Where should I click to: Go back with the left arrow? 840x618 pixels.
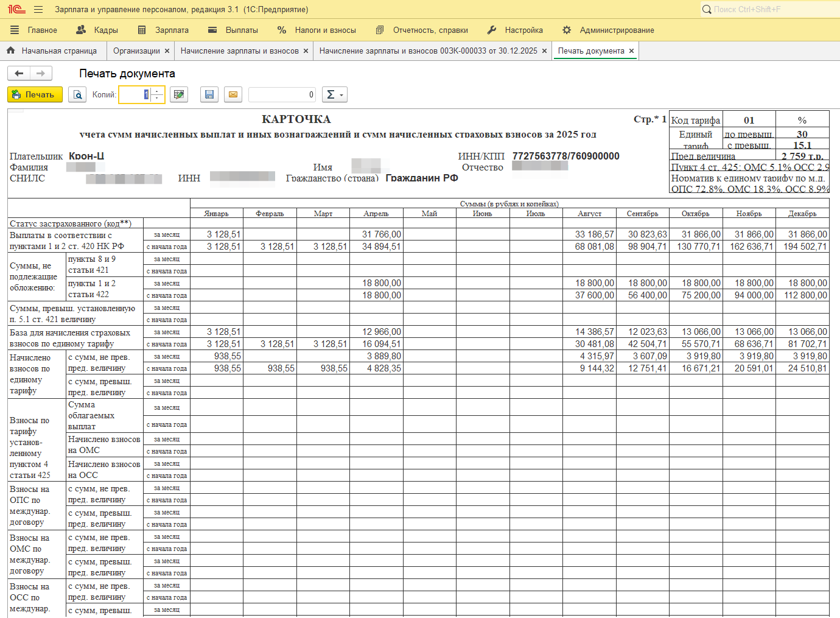pos(19,74)
